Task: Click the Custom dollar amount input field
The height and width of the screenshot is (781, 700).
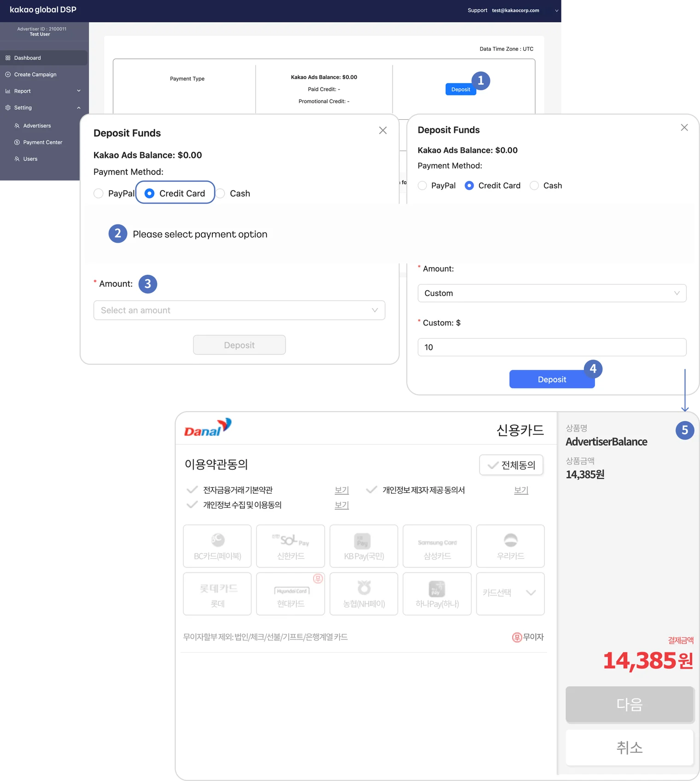Action: (552, 347)
